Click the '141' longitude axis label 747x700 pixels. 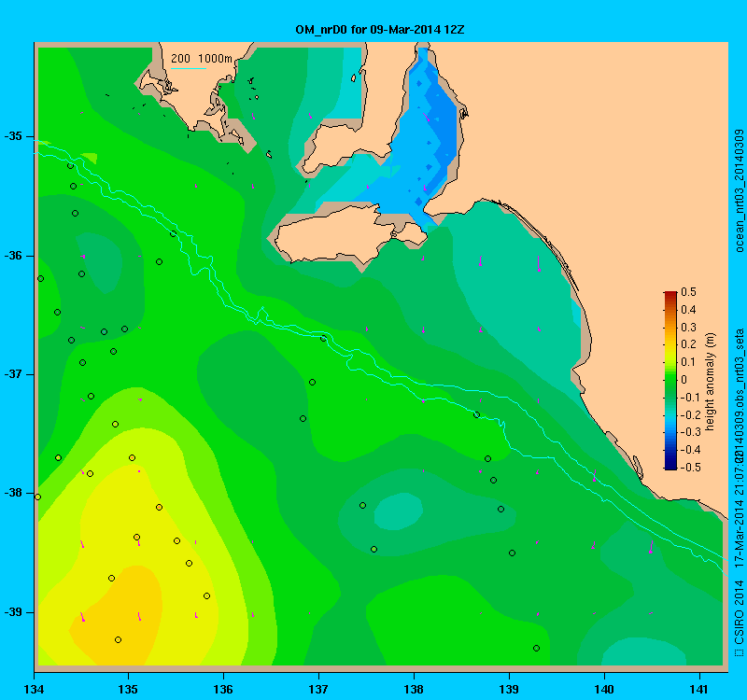699,689
